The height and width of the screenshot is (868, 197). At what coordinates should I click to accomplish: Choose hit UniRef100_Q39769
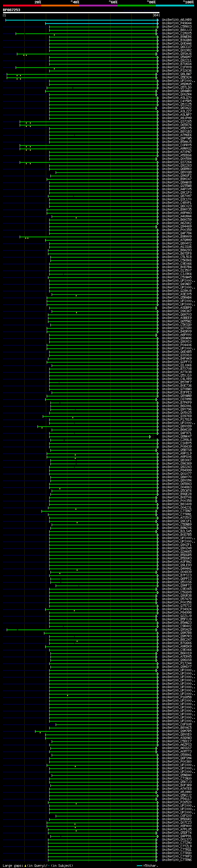pyautogui.click(x=177, y=416)
